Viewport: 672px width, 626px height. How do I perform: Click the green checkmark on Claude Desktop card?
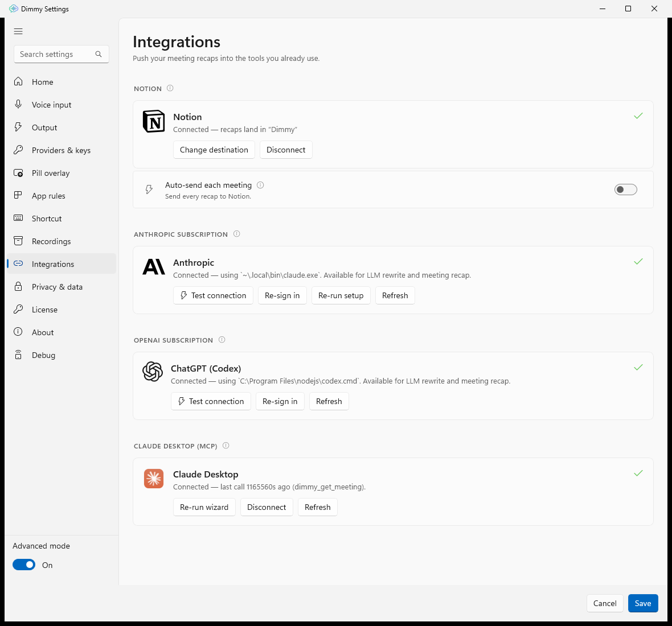click(638, 473)
